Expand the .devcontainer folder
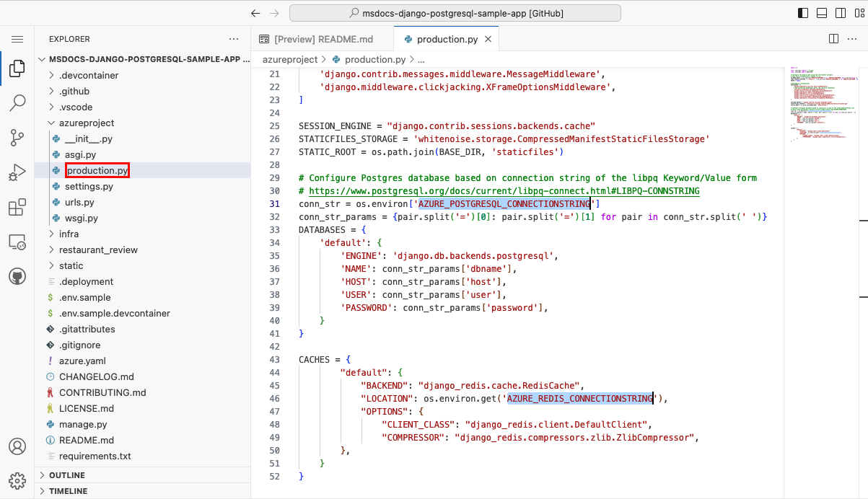 (x=83, y=75)
